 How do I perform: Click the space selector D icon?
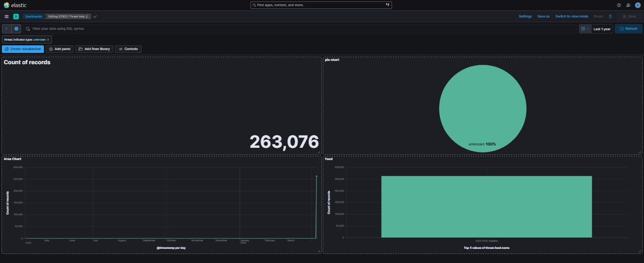pyautogui.click(x=16, y=17)
